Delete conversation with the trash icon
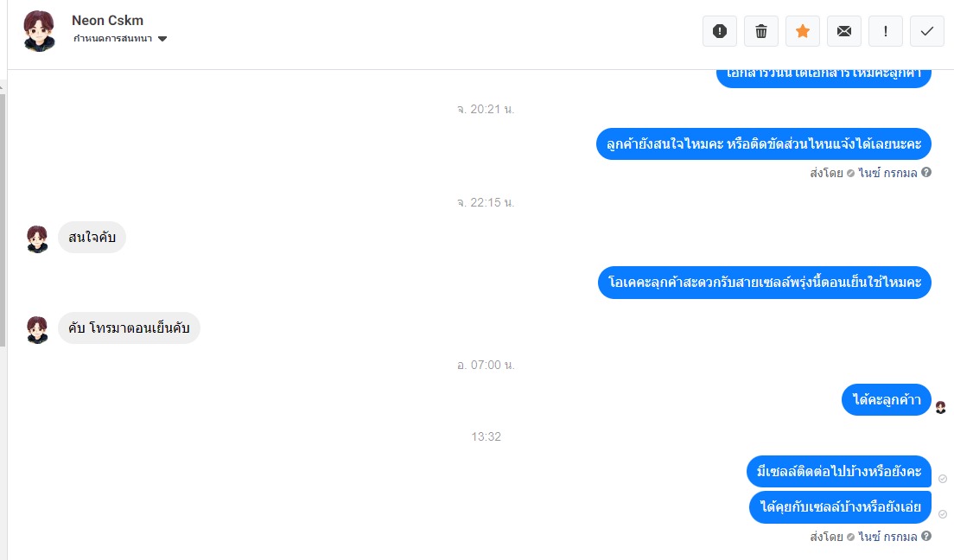 pyautogui.click(x=761, y=31)
